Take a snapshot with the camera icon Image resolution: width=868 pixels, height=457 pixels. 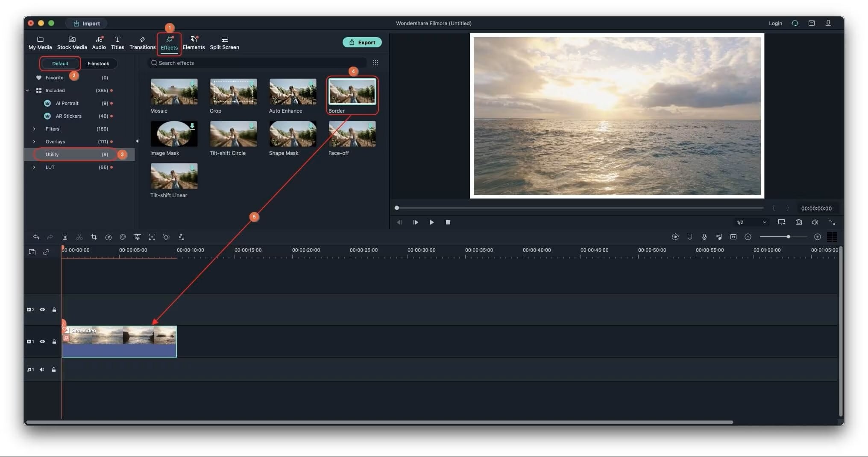click(799, 222)
